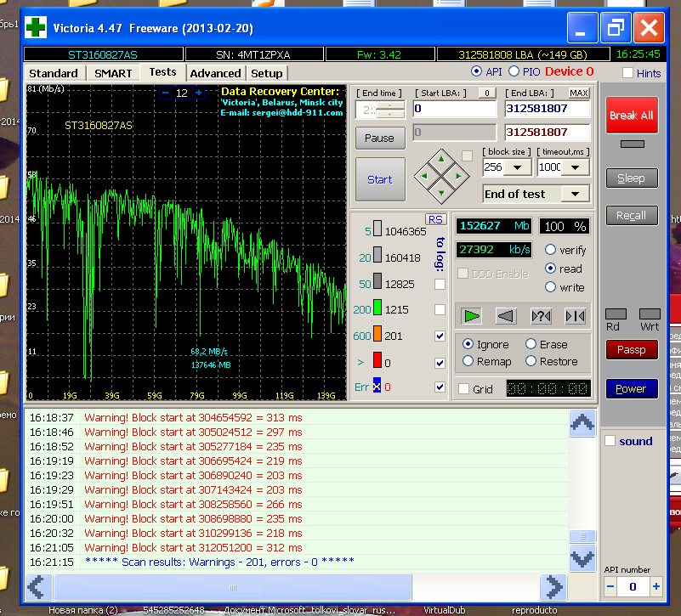Open the timeout ms dropdown
The width and height of the screenshot is (681, 616).
[x=575, y=167]
